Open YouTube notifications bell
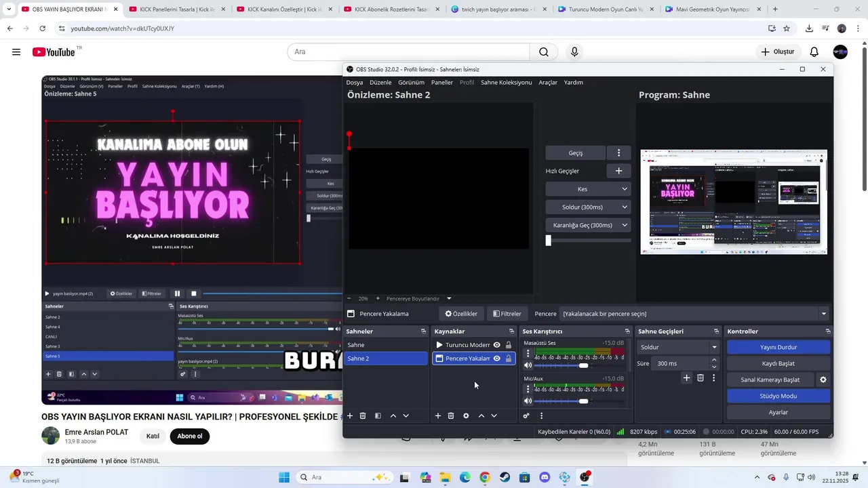 [814, 52]
